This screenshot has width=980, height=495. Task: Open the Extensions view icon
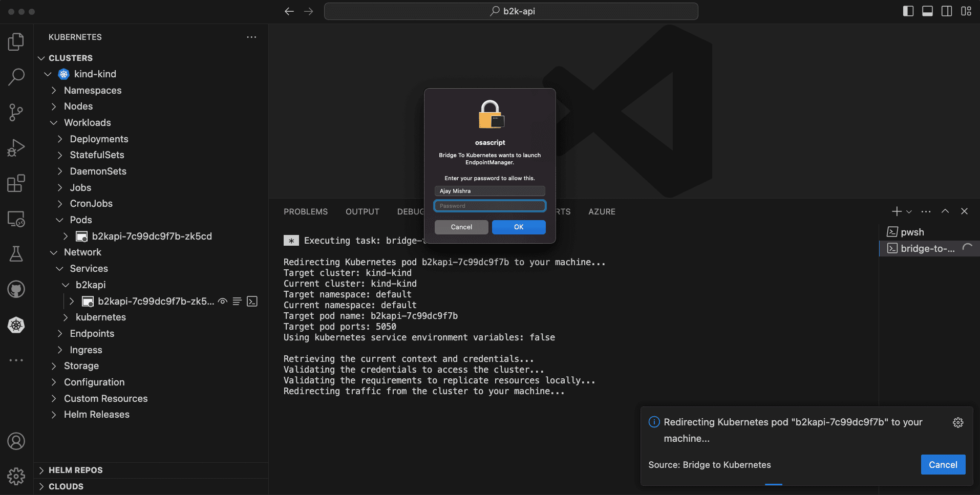16,183
